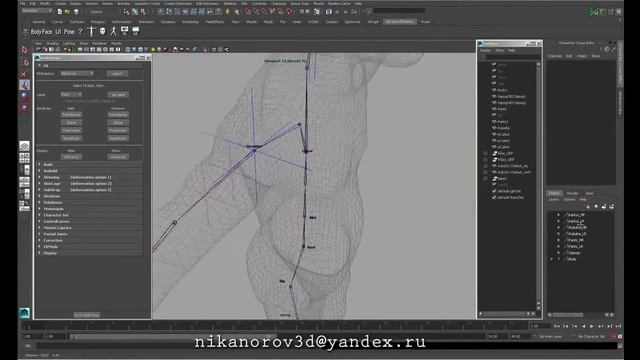
Task: Click the walking figure shelf icon
Action: (x=113, y=31)
